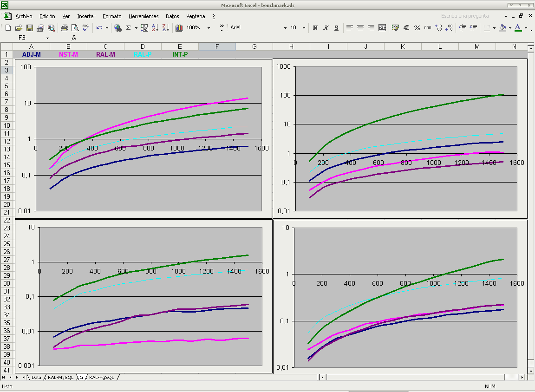Open the Herramientas menu
535x392 pixels.
[144, 16]
